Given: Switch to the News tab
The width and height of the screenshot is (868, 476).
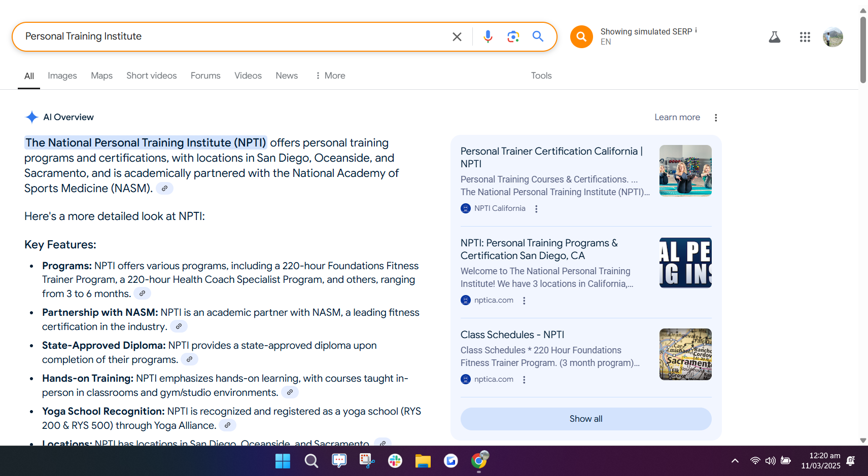Looking at the screenshot, I should point(287,76).
